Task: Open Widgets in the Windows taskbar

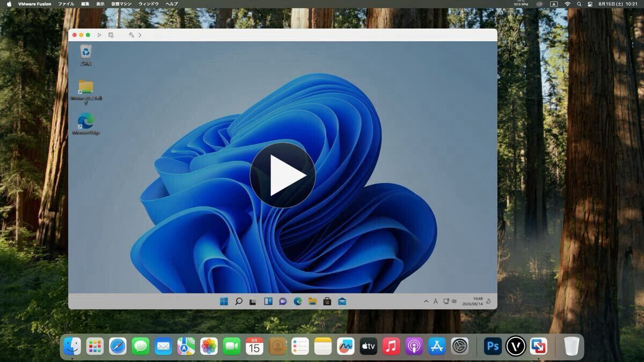Action: (x=268, y=301)
